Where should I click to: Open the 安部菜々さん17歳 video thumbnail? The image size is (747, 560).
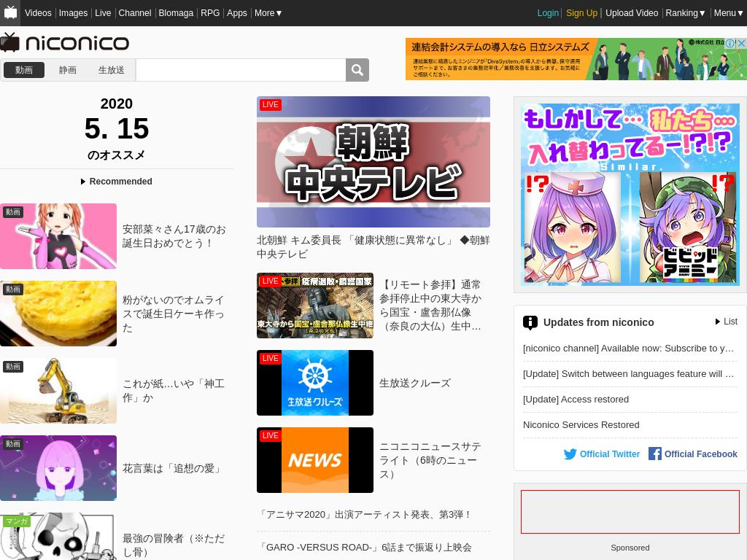[58, 236]
